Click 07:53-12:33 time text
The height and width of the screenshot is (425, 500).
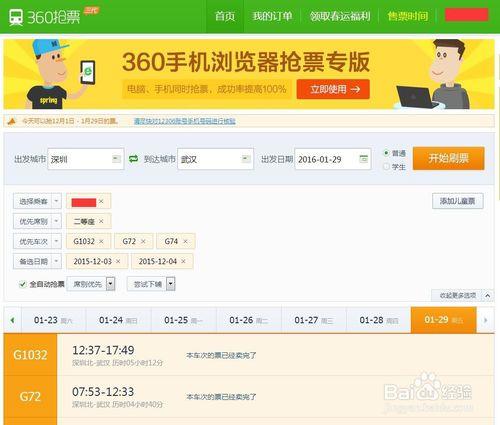click(103, 392)
